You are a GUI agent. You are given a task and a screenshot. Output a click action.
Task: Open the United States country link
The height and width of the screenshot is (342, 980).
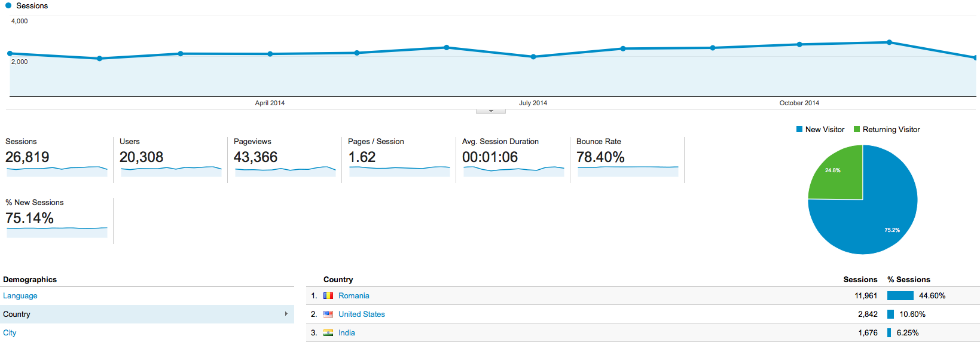361,314
